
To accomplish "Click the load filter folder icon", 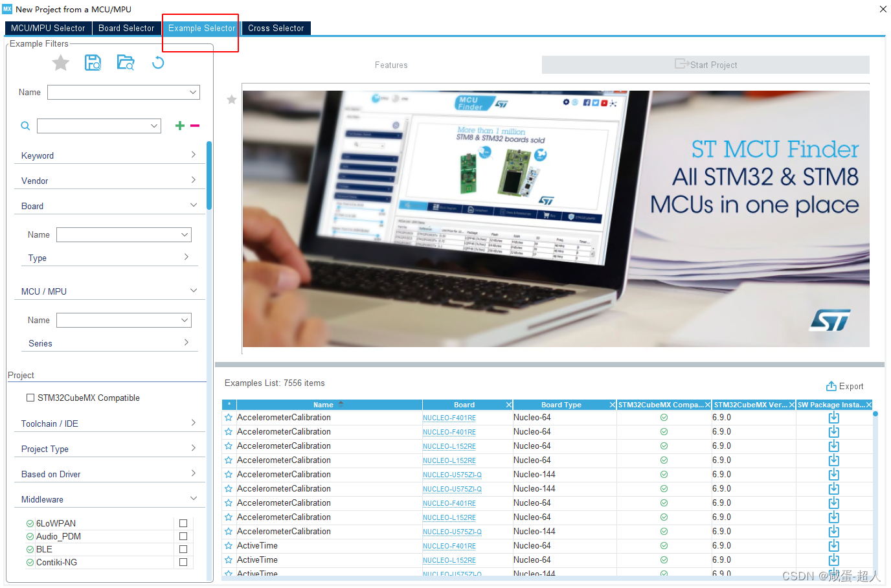I will click(x=126, y=63).
